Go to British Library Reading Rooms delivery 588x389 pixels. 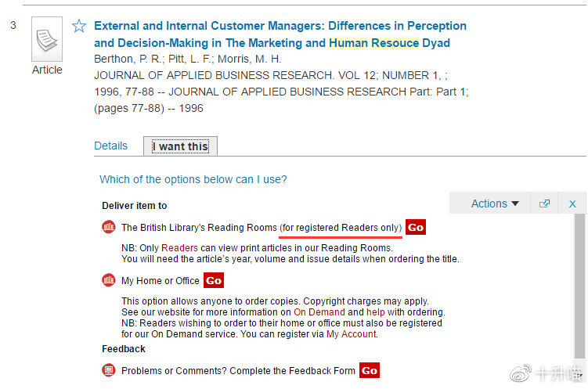[x=416, y=228]
